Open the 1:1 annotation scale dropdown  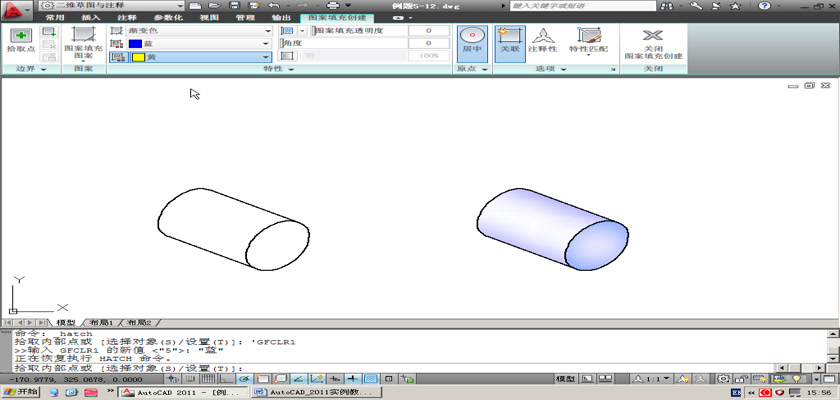point(652,379)
